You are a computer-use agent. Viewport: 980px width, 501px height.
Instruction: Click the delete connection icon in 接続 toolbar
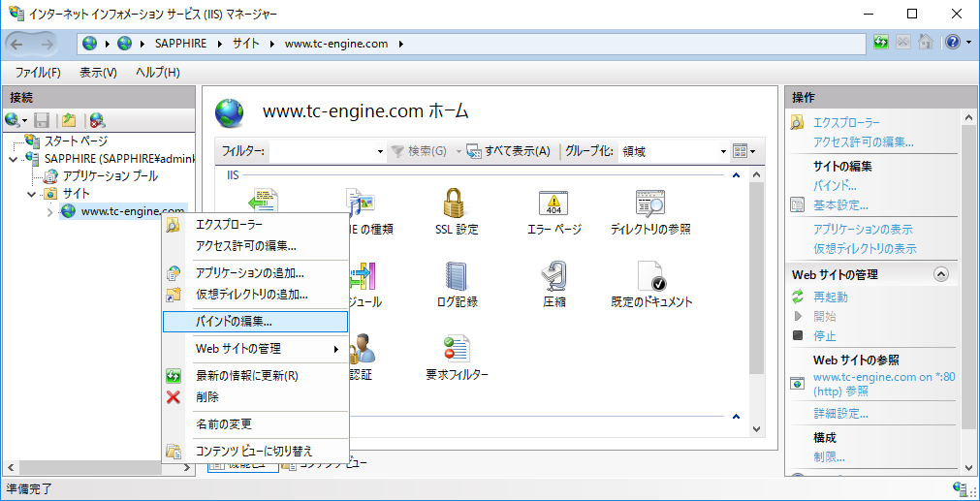[97, 120]
